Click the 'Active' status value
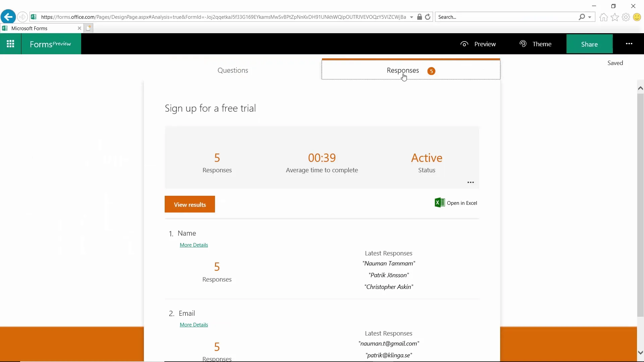644x362 pixels. [x=427, y=158]
